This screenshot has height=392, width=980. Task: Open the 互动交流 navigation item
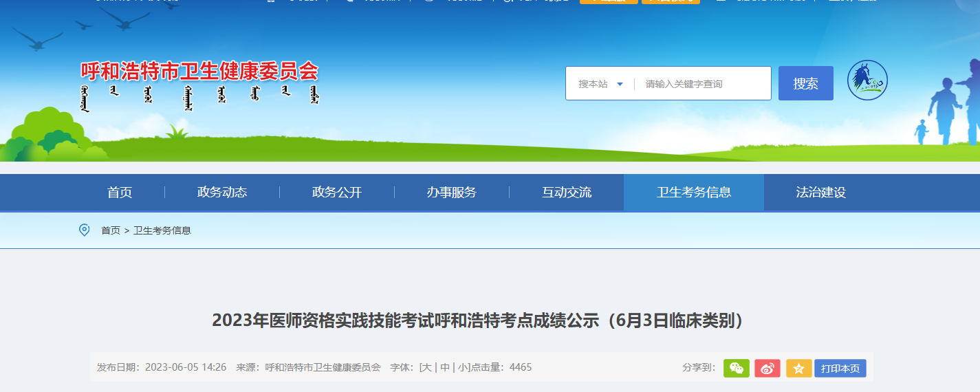[567, 193]
